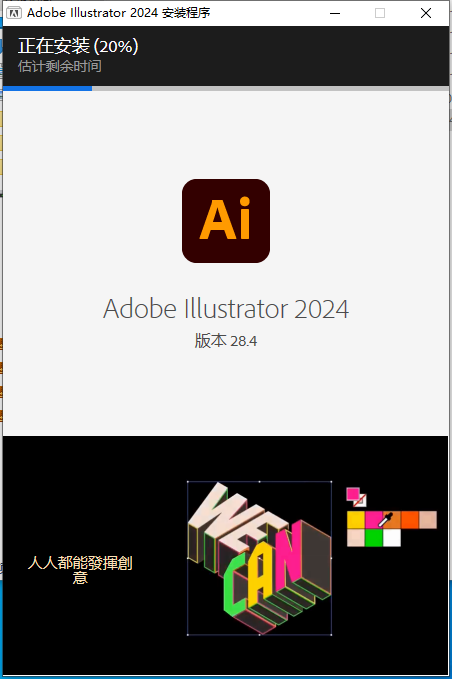Click the light peach swatch in bottom row
This screenshot has width=452, height=679.
click(356, 538)
